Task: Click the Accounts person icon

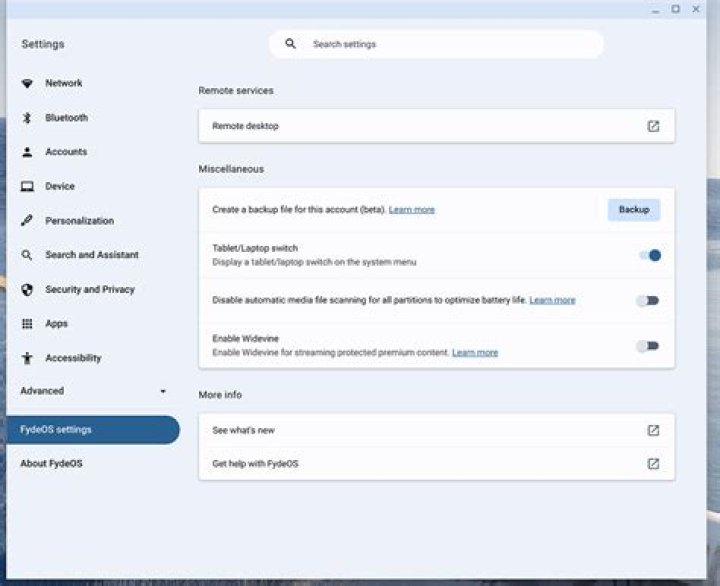Action: [27, 152]
